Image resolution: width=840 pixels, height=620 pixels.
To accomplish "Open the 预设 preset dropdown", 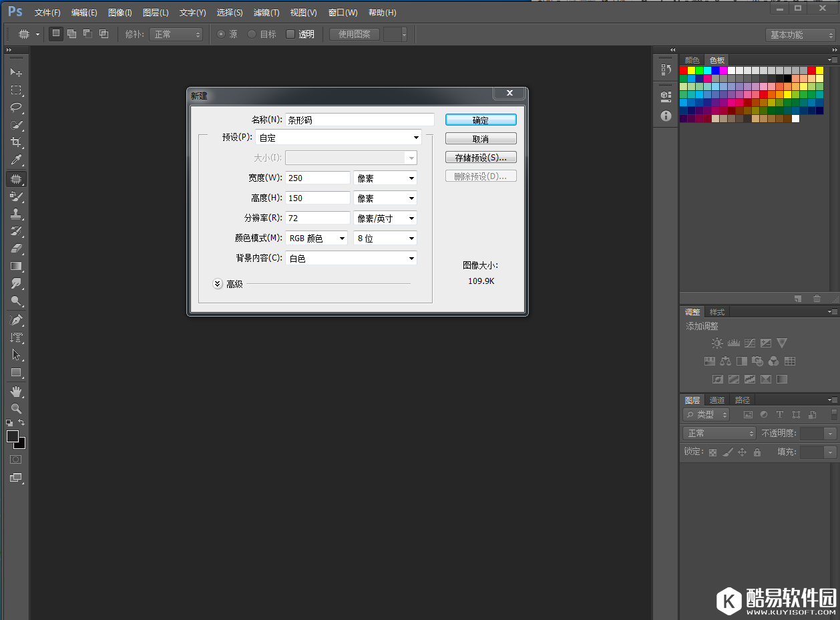I will click(x=339, y=138).
